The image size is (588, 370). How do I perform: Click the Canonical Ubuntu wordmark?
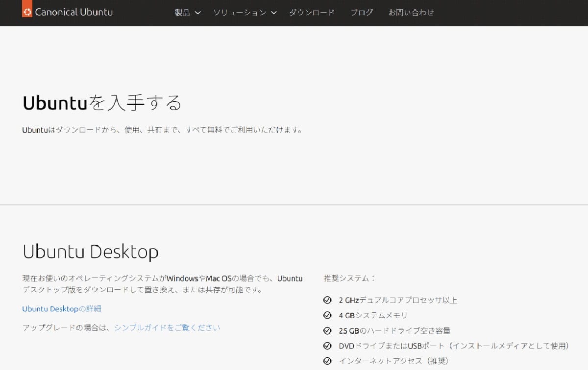pos(73,11)
